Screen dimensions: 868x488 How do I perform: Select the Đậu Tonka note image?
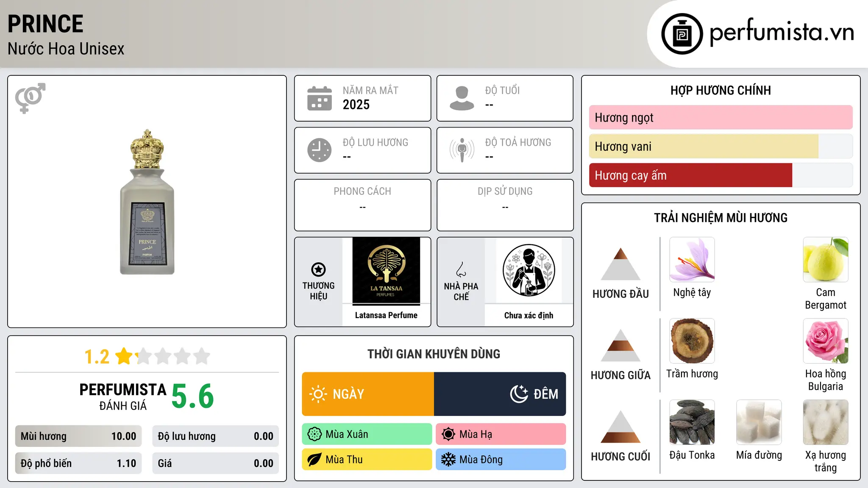tap(692, 422)
